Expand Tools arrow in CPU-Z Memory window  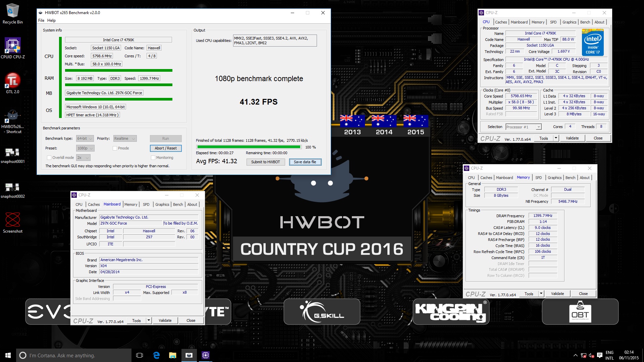coord(541,294)
